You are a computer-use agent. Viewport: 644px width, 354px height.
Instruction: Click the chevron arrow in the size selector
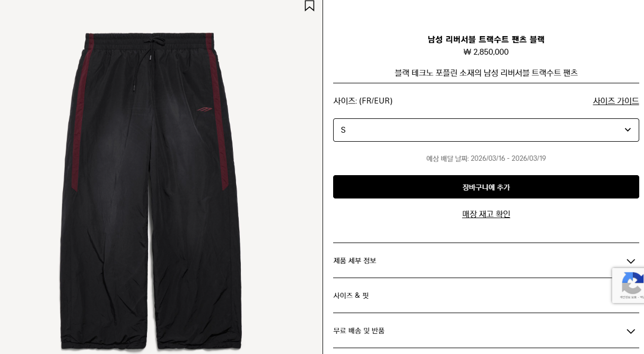[x=628, y=130]
